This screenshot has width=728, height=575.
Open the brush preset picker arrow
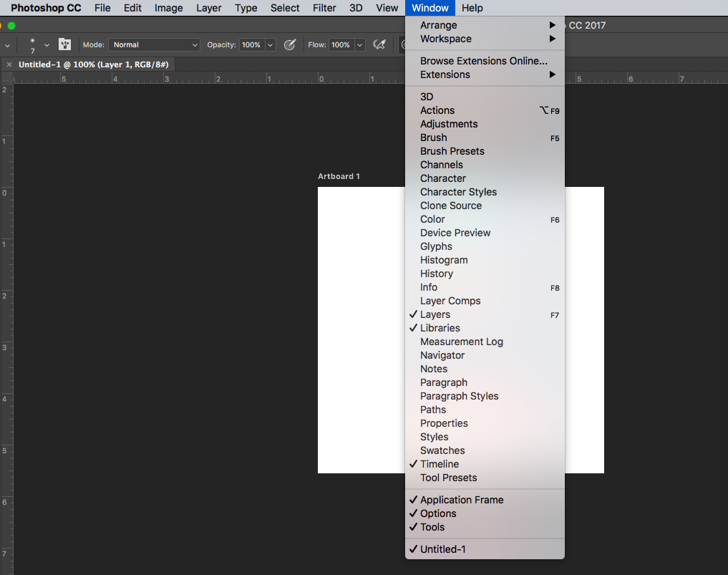click(47, 45)
